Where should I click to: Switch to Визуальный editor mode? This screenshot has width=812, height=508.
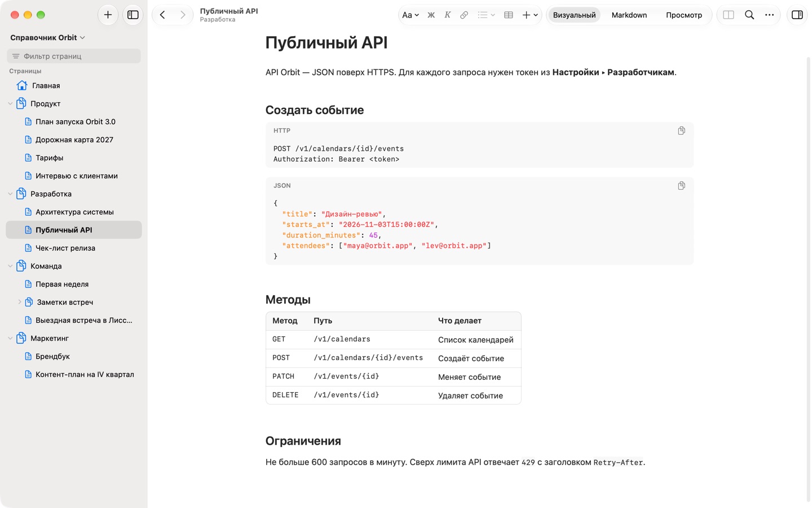pyautogui.click(x=574, y=15)
